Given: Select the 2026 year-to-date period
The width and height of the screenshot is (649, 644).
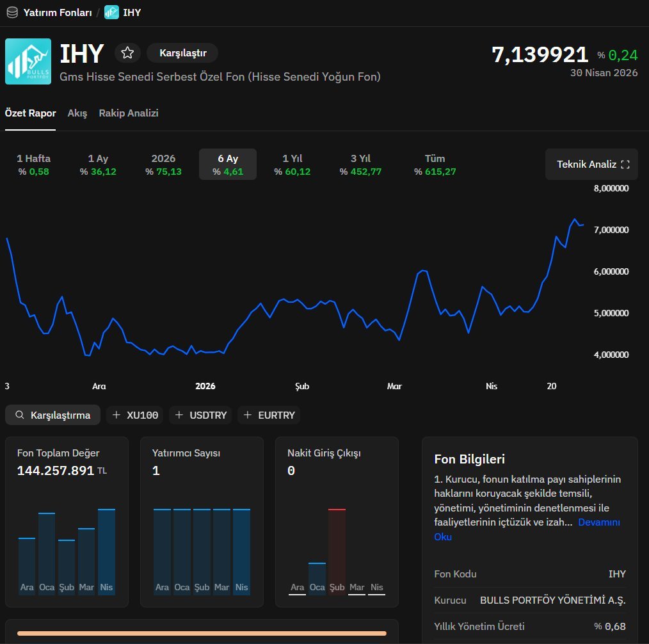Looking at the screenshot, I should [x=163, y=165].
